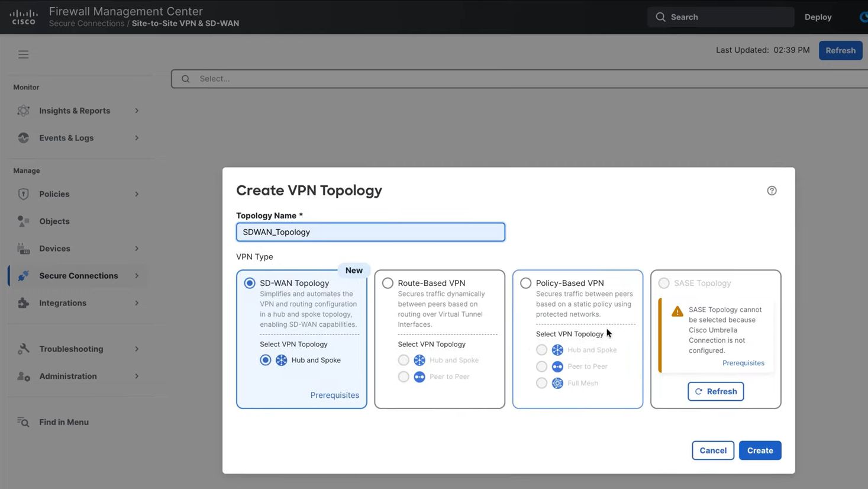
Task: Open Objects from the sidebar
Action: click(x=54, y=221)
